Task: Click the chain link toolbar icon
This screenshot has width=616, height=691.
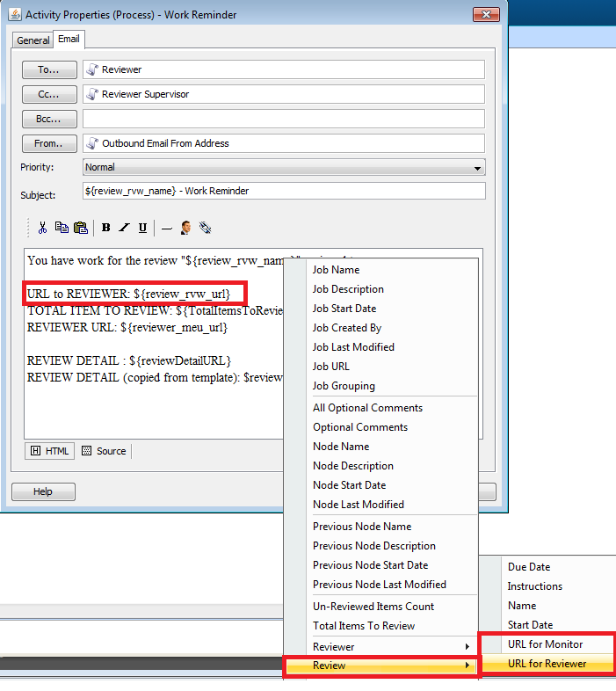Action: tap(205, 228)
